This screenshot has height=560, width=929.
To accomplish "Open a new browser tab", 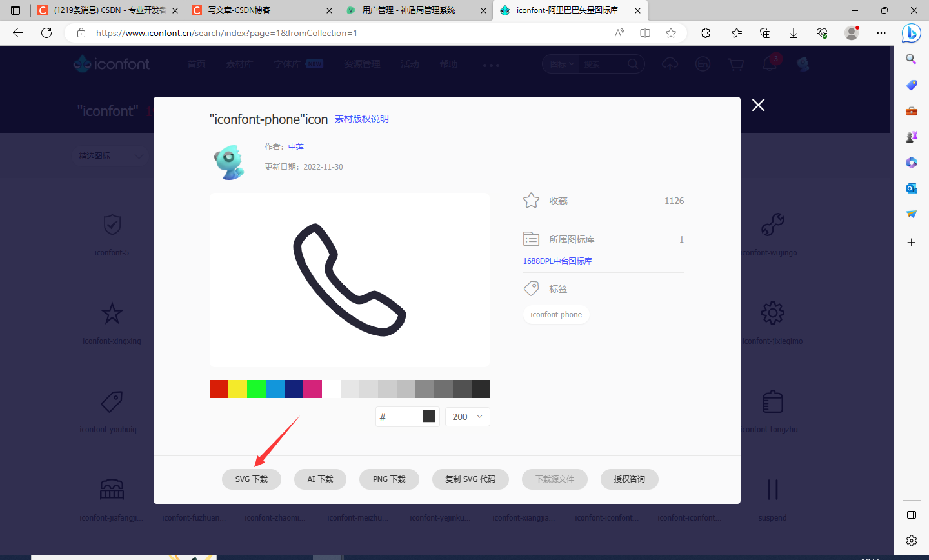I will (659, 10).
